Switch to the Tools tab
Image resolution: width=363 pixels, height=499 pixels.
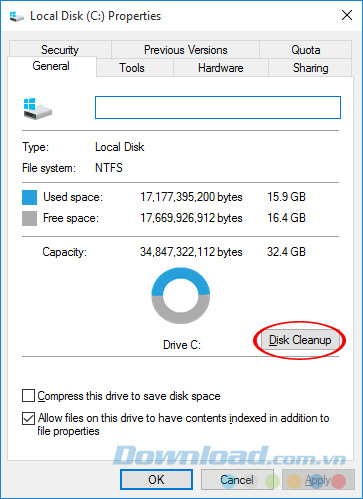pos(132,68)
